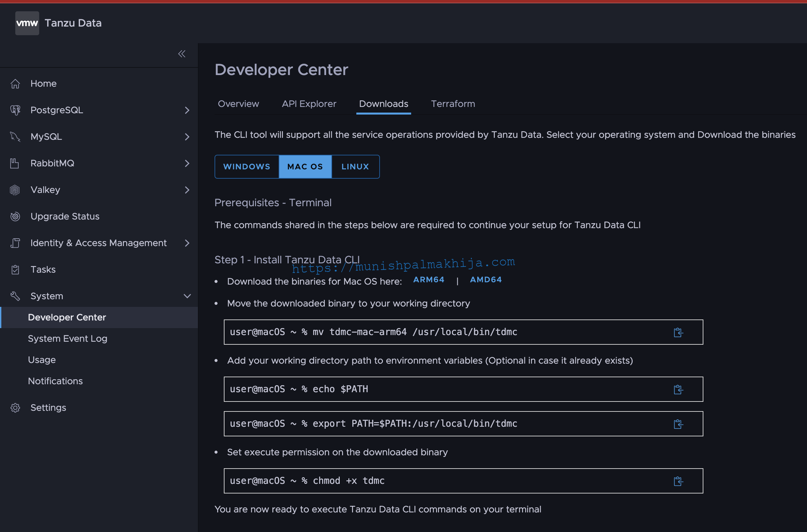Click the mv tdmc-mac-arm64 command text
Screen dimensions: 807x532
tap(374, 332)
